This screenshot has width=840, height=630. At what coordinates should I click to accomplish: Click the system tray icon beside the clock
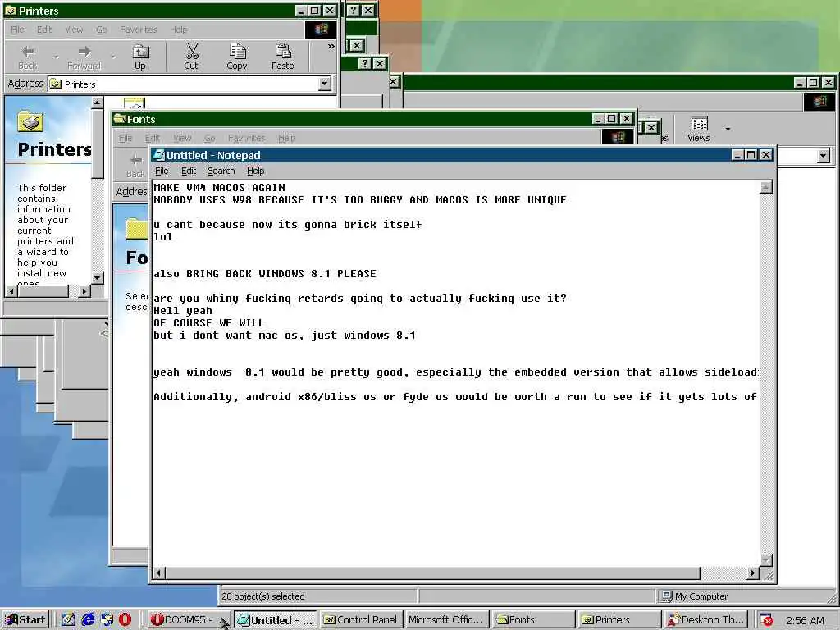pyautogui.click(x=766, y=620)
